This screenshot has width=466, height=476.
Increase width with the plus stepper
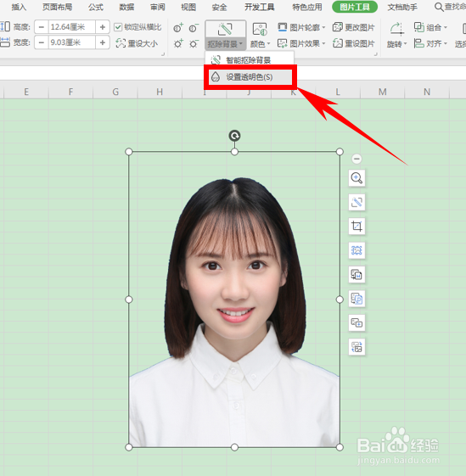point(103,42)
